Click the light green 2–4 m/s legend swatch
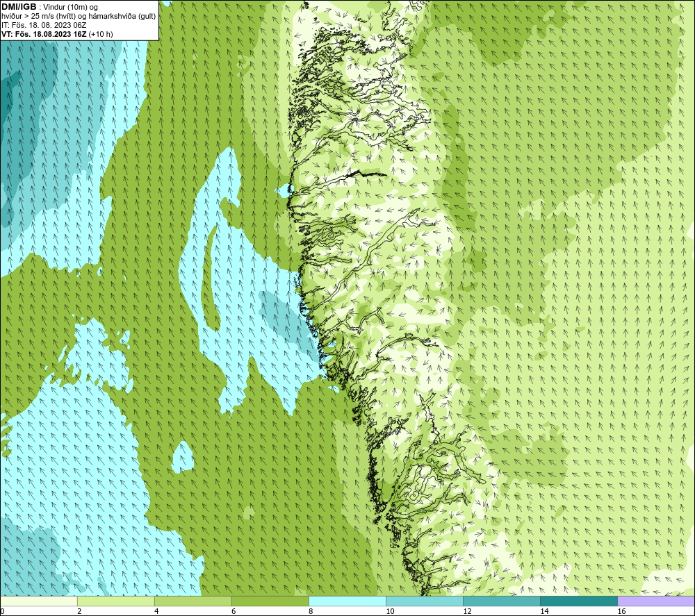695x616 pixels. [x=115, y=601]
